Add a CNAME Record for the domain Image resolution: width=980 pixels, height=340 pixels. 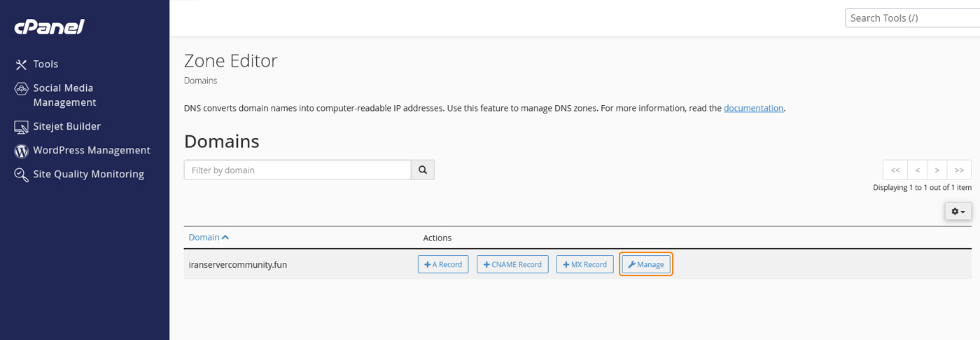512,264
